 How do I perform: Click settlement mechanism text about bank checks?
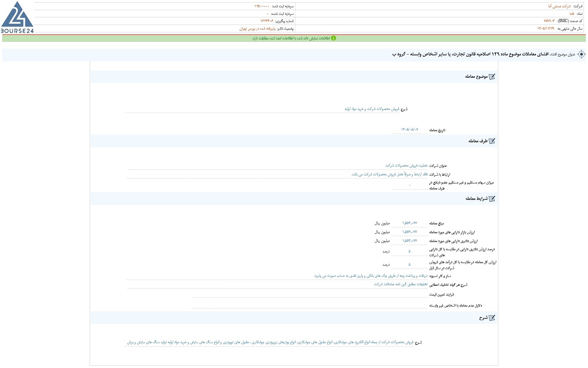click(370, 276)
